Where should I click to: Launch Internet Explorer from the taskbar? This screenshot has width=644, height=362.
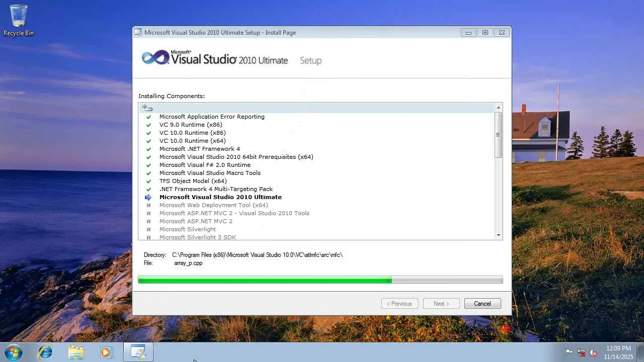[x=45, y=352]
